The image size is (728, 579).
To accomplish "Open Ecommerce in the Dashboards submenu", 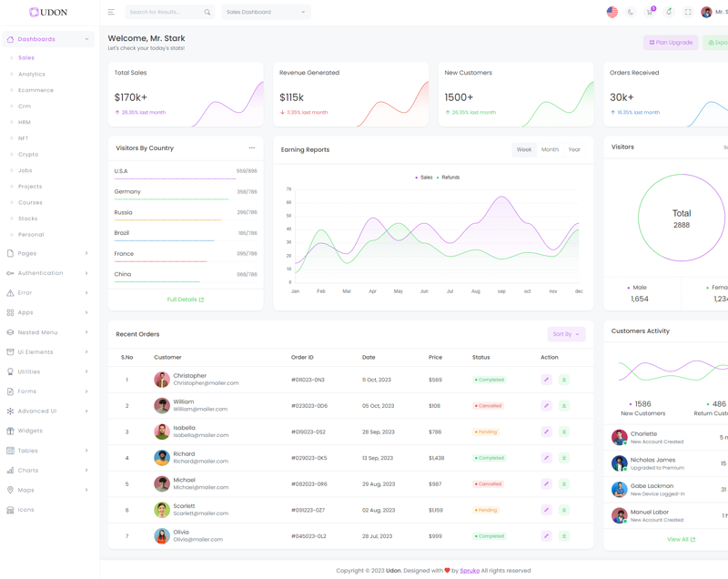I will click(x=35, y=90).
